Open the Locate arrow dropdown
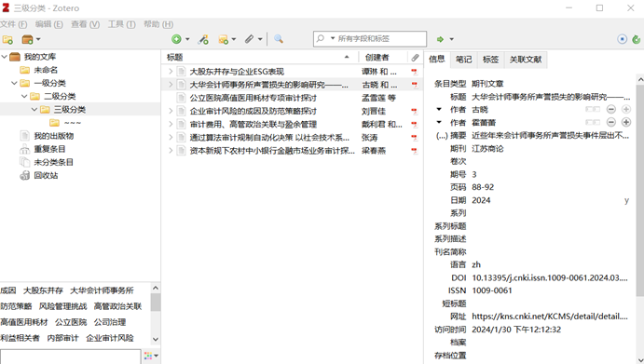The image size is (644, 364). tap(451, 39)
